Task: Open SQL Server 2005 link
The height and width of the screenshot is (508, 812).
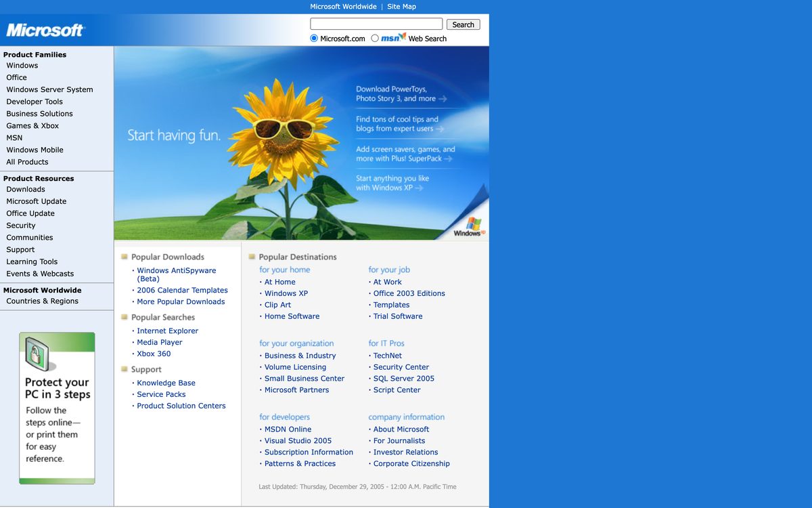Action: 404,379
